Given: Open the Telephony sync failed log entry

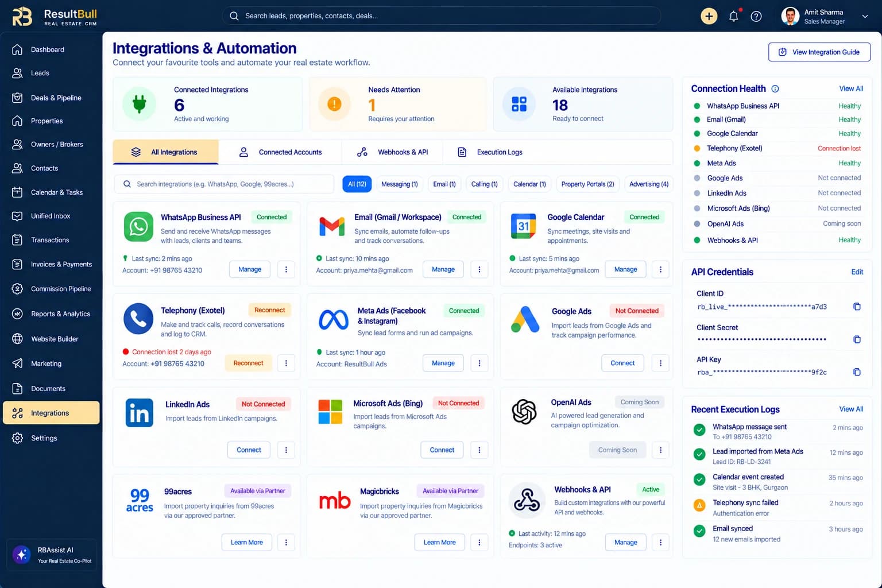Looking at the screenshot, I should (x=778, y=508).
